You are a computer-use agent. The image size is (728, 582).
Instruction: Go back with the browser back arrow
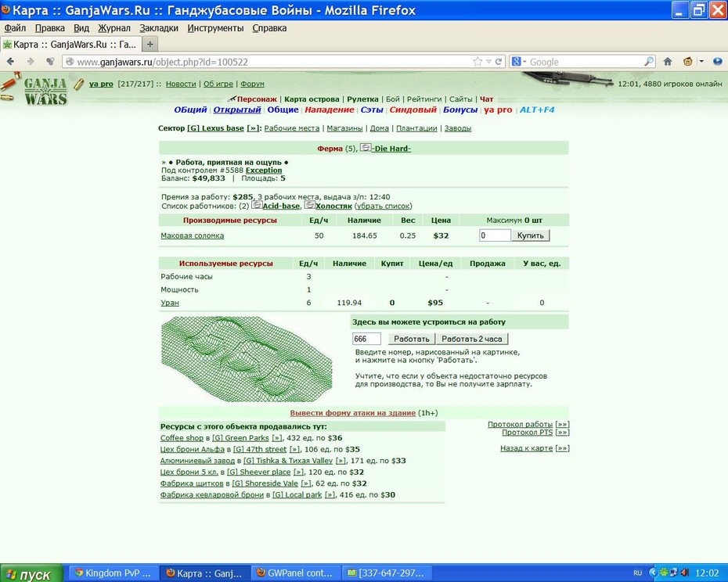(x=10, y=62)
